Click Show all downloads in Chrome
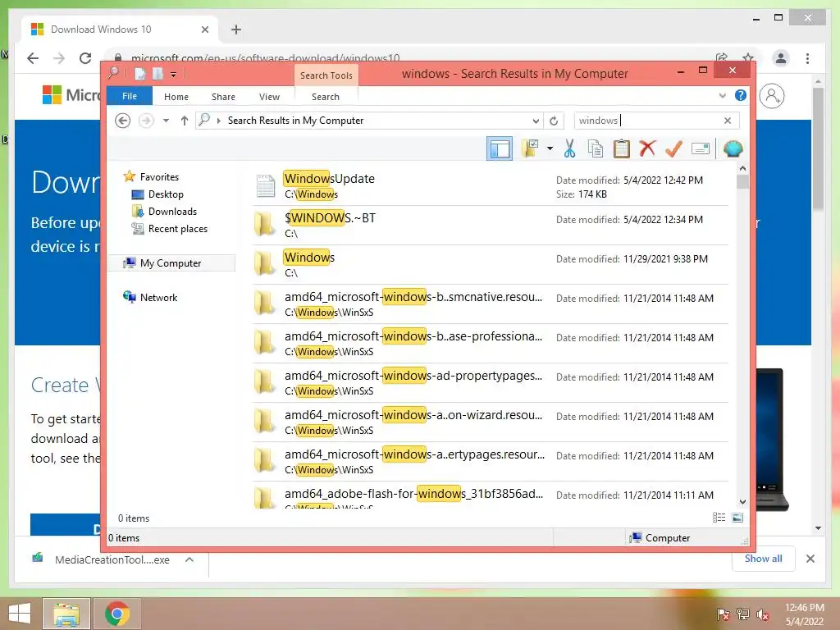 click(764, 559)
